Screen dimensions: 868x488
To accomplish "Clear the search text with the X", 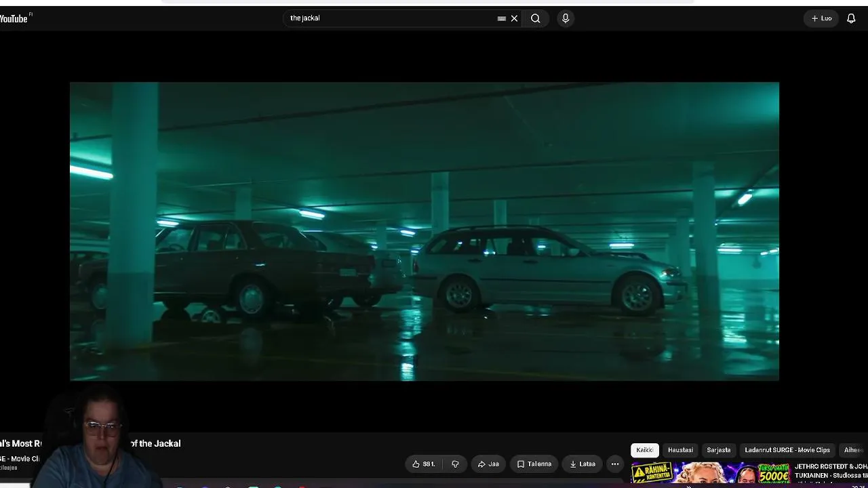I will [x=514, y=18].
